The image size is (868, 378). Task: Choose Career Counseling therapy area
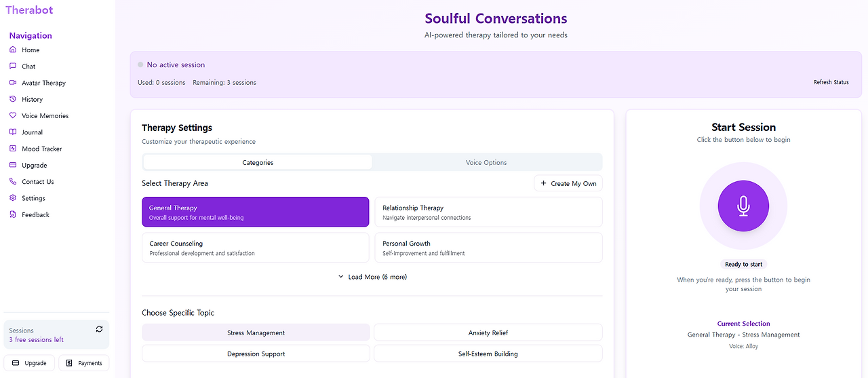coord(255,248)
